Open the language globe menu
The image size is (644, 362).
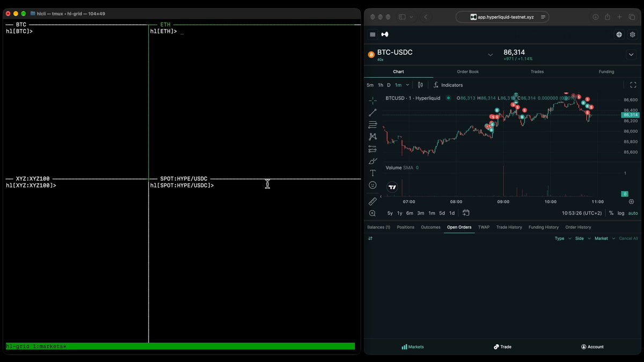point(619,34)
